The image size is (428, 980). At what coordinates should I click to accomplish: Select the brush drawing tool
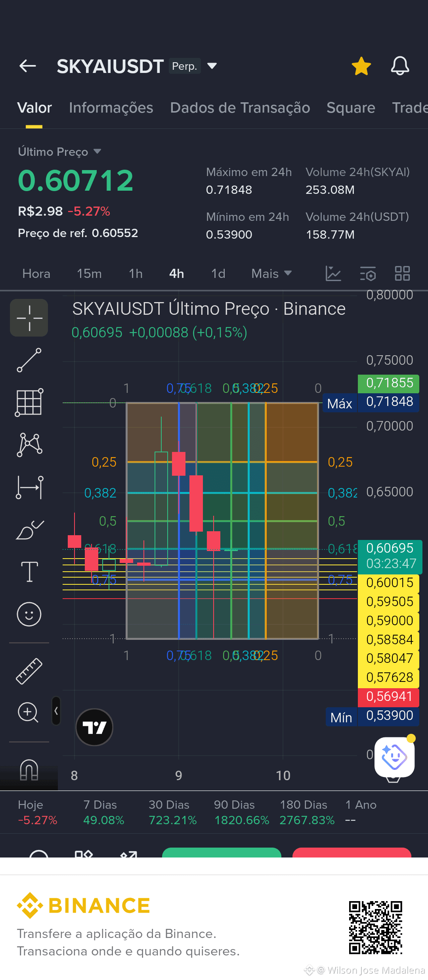(29, 530)
